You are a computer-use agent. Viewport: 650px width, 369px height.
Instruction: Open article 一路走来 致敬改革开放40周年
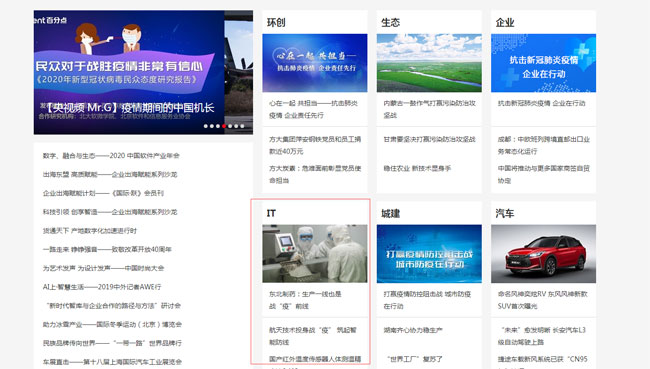(107, 249)
